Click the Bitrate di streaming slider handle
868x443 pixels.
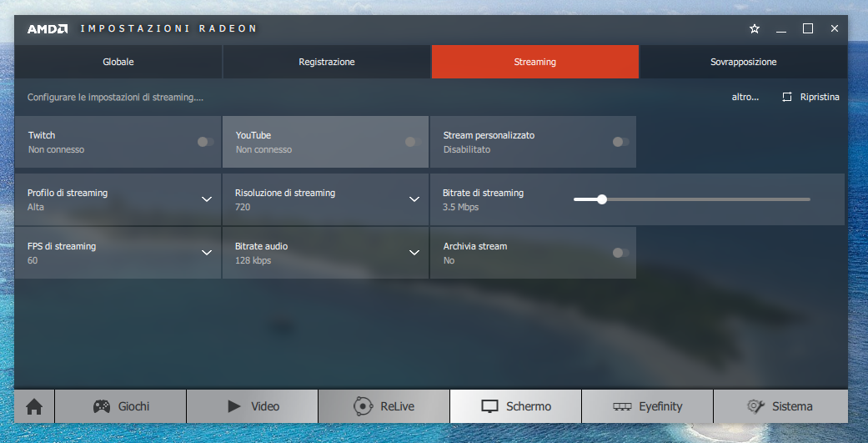click(x=602, y=199)
